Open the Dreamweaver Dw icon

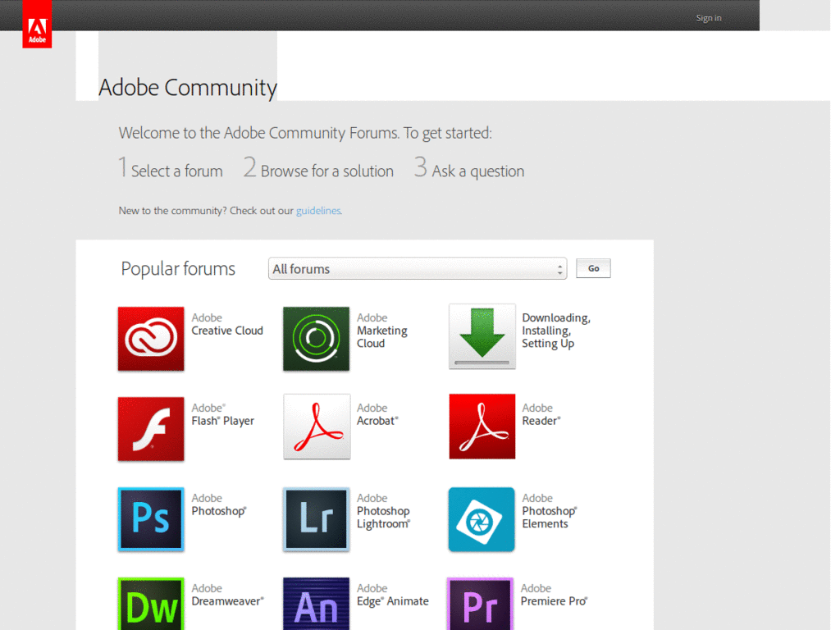pyautogui.click(x=151, y=604)
